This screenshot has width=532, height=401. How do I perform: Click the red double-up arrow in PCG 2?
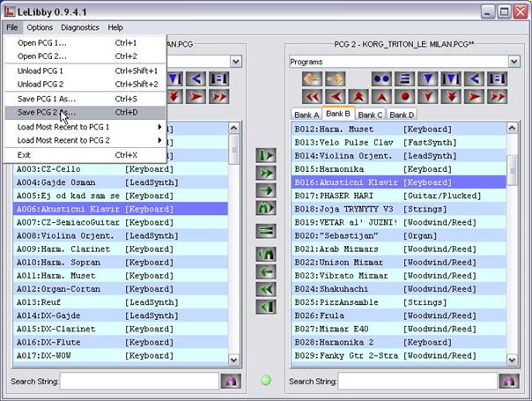358,96
